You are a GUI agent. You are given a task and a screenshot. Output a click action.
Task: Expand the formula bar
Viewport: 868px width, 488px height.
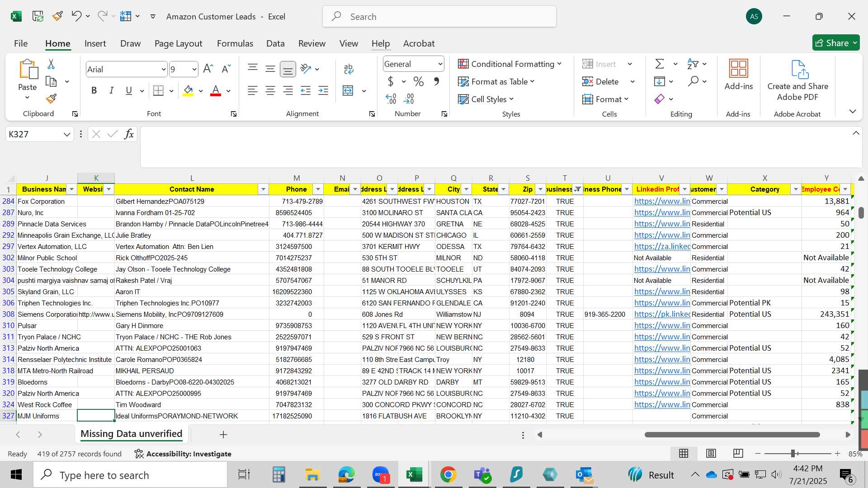pos(856,133)
